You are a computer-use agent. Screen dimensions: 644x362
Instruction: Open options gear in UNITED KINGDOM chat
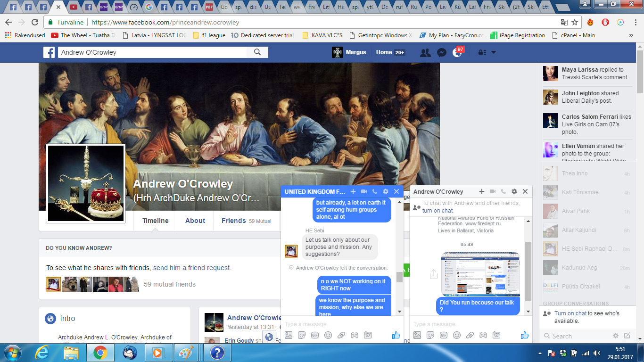pos(386,191)
